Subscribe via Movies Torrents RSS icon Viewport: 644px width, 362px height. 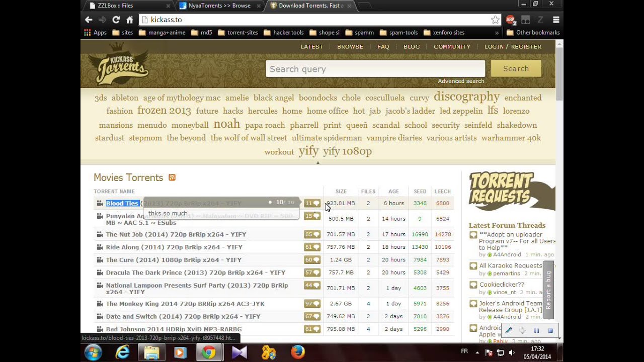[172, 177]
